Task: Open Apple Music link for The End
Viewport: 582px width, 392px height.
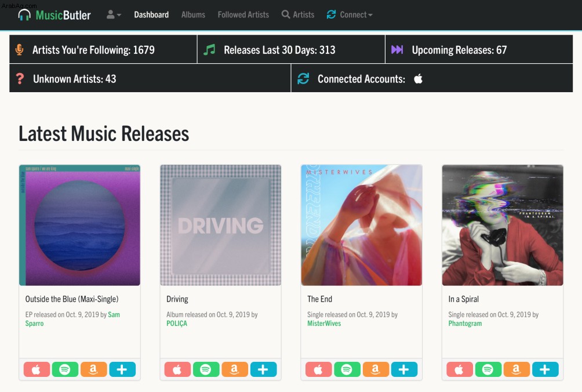Action: (318, 369)
